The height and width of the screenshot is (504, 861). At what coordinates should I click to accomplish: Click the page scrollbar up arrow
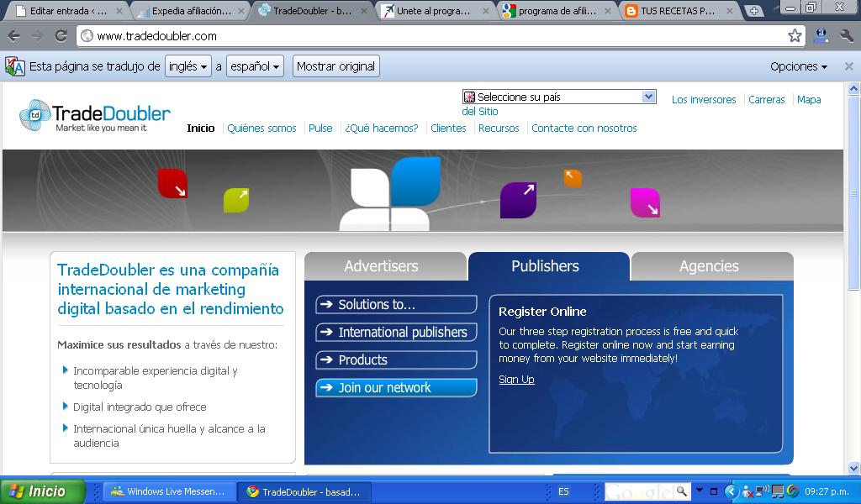click(853, 88)
